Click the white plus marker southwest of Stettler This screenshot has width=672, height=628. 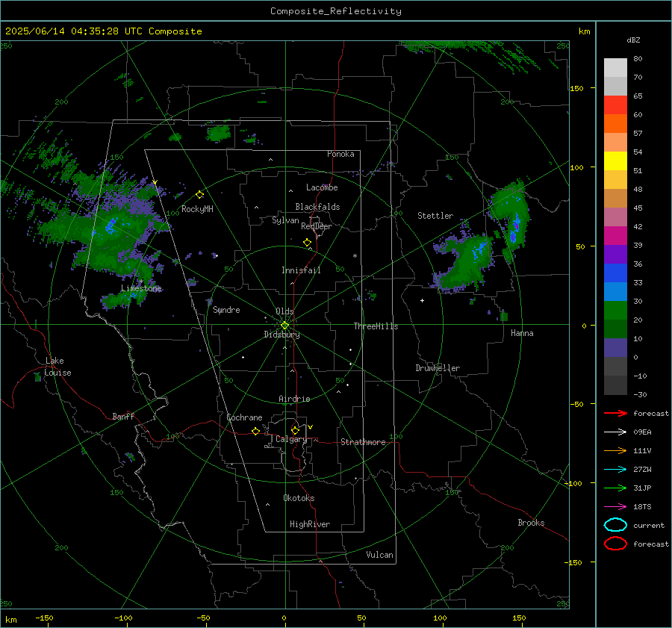tap(422, 300)
